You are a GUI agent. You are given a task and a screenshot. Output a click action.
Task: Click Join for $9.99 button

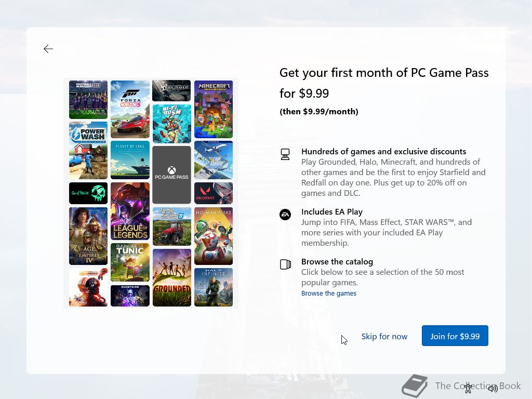point(455,336)
